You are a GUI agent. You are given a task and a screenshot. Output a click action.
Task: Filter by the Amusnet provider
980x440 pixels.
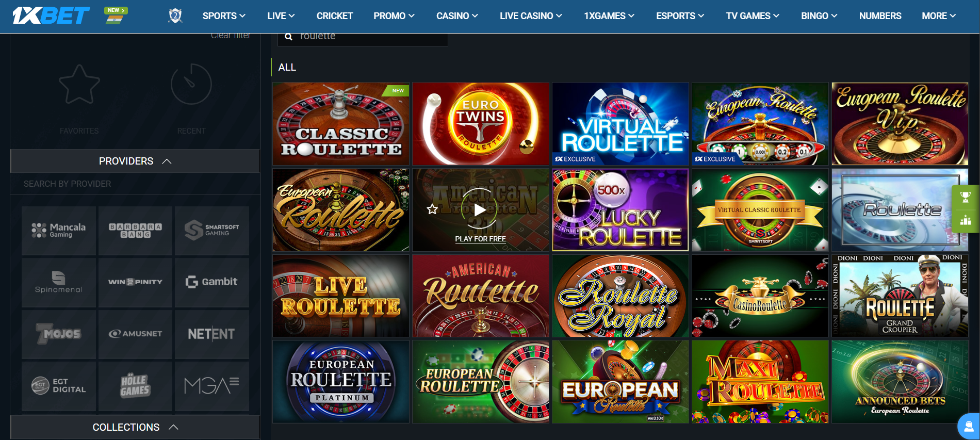pos(135,334)
